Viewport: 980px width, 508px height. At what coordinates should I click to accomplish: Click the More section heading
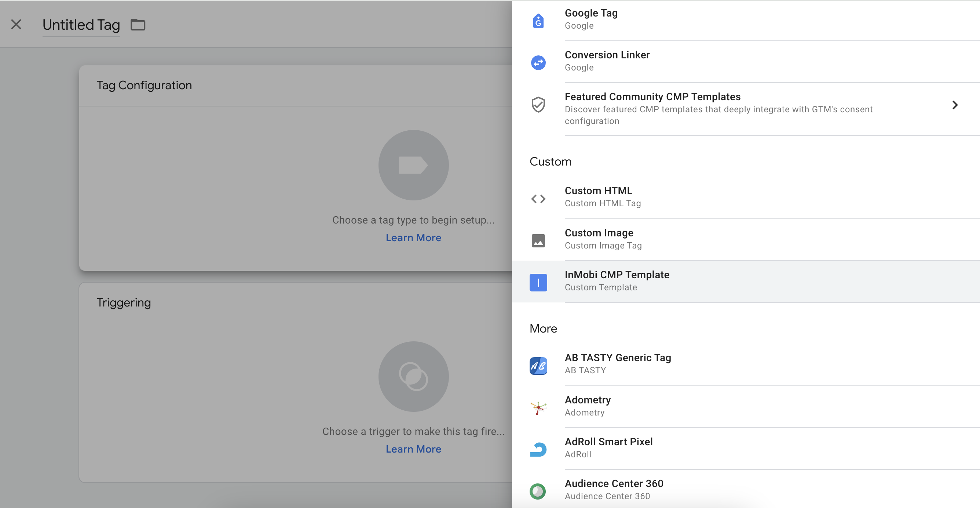point(543,328)
